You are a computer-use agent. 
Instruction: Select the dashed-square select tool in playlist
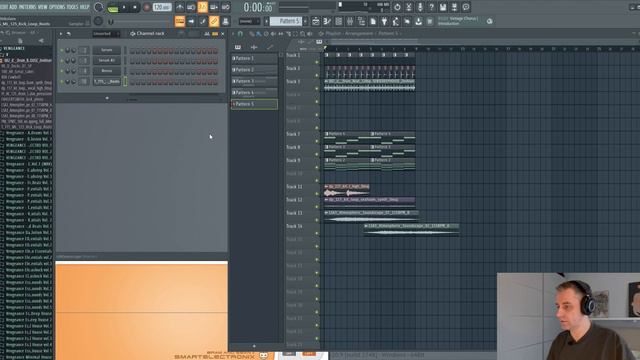pos(295,34)
